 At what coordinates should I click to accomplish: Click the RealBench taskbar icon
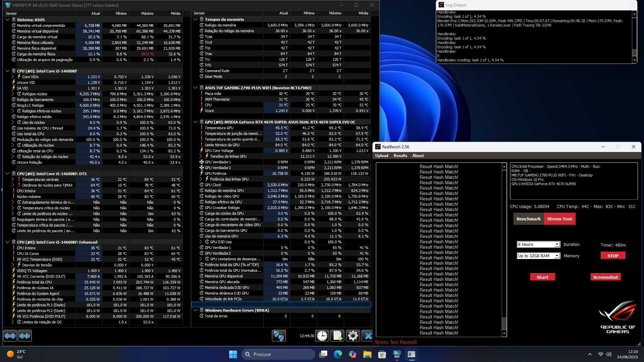[411, 354]
